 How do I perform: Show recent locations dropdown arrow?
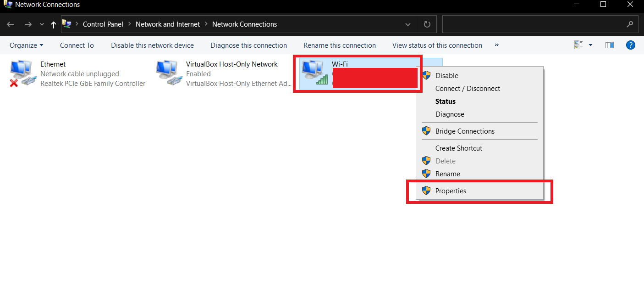click(42, 24)
